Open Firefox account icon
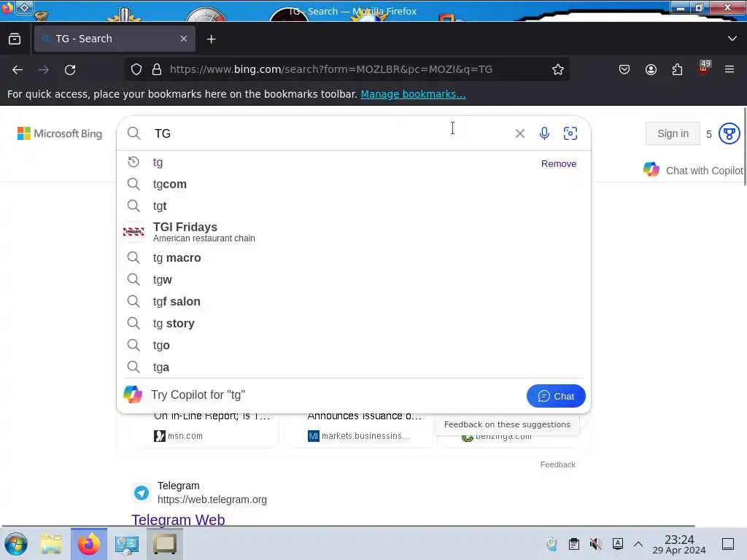This screenshot has width=747, height=560. click(651, 69)
